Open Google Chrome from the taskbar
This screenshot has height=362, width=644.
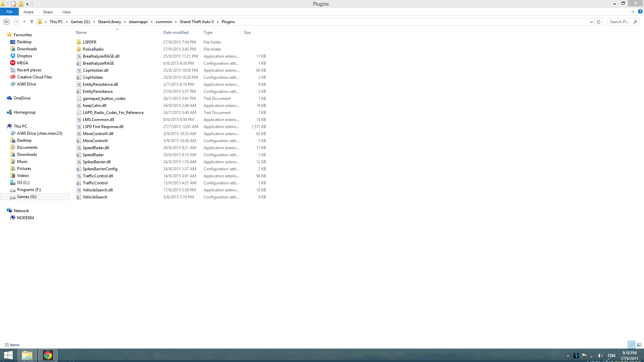[48, 355]
